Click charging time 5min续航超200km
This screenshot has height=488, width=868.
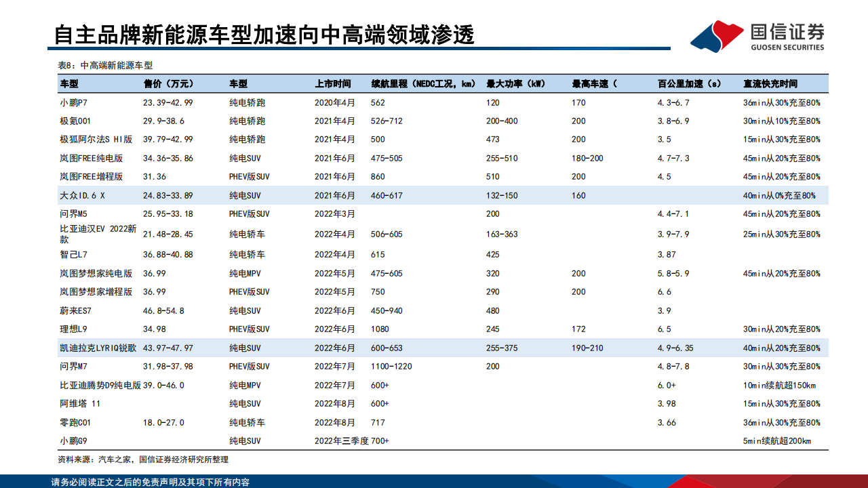click(x=777, y=441)
